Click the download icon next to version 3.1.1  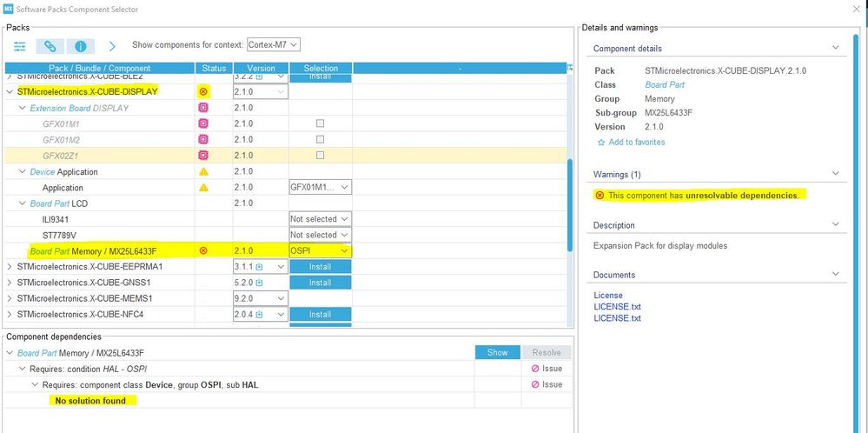point(259,267)
